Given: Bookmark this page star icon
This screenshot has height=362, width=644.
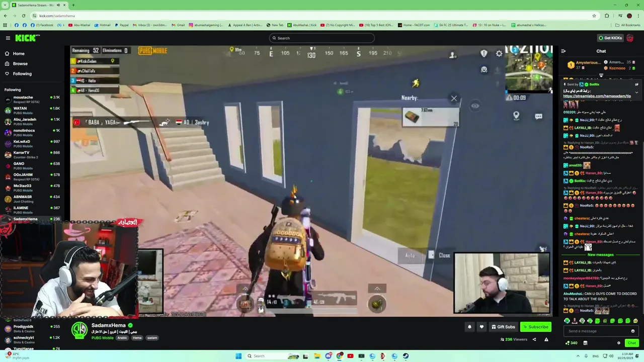Looking at the screenshot, I should coord(594,16).
